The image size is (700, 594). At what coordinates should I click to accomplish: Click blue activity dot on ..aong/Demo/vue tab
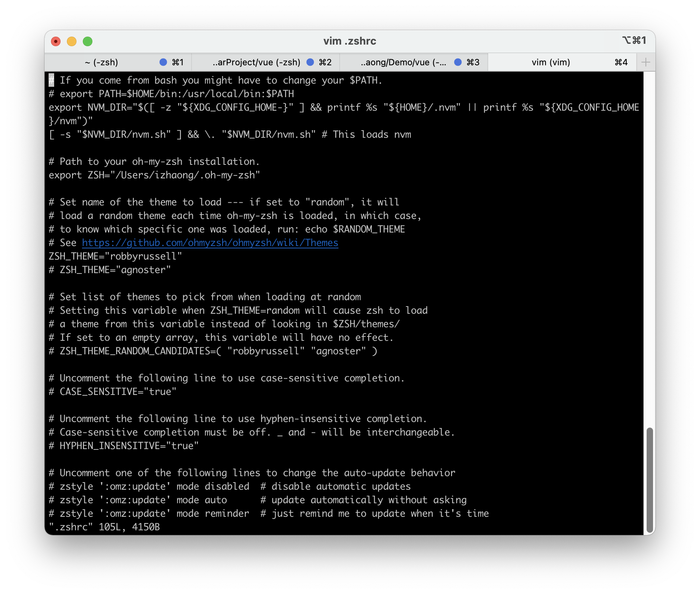point(458,62)
